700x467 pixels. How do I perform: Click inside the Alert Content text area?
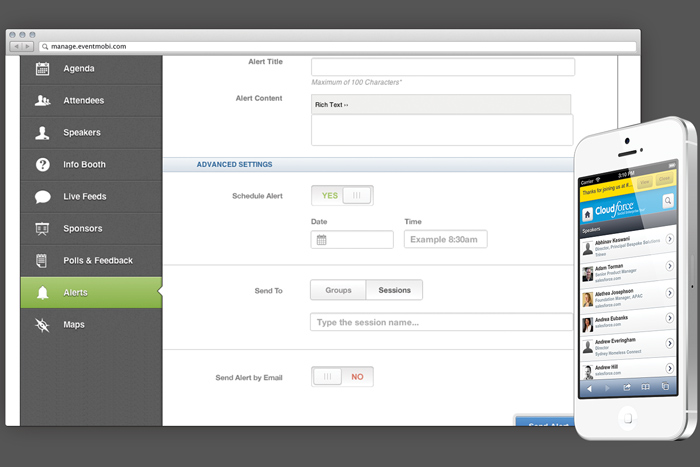442,130
